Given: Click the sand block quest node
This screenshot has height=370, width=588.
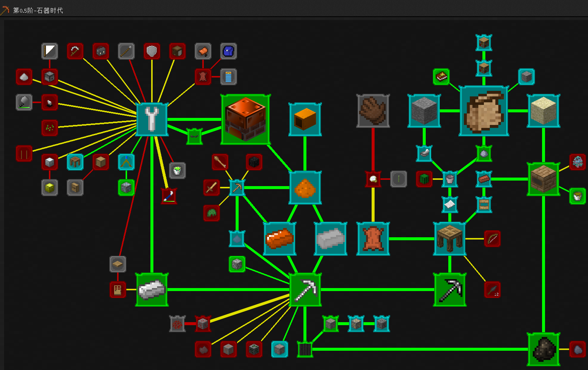Looking at the screenshot, I should coord(543,111).
